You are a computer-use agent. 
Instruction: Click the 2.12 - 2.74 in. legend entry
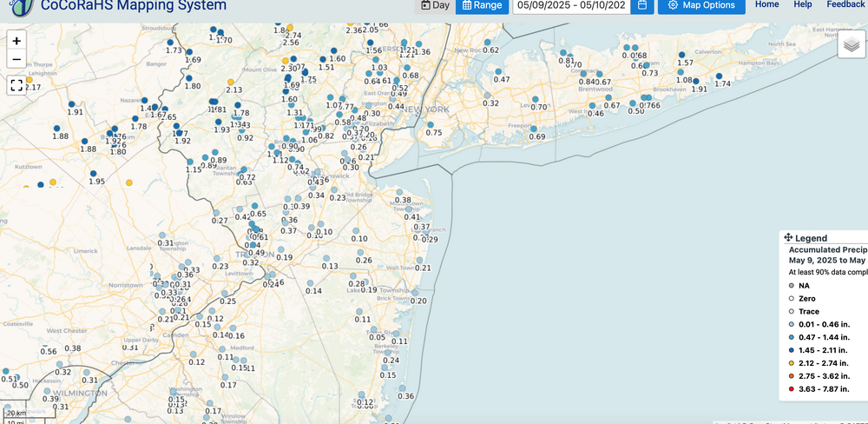click(820, 363)
